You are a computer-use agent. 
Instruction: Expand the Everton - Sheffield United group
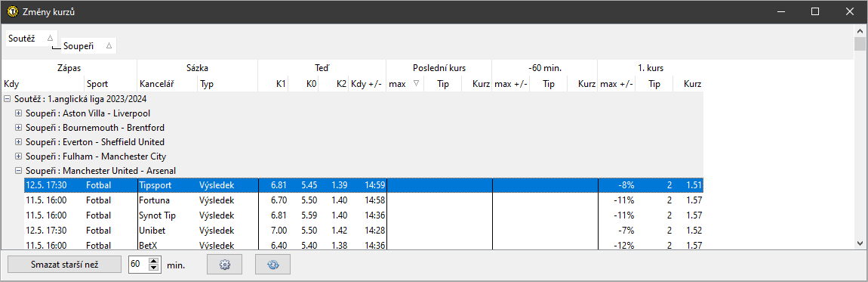18,142
